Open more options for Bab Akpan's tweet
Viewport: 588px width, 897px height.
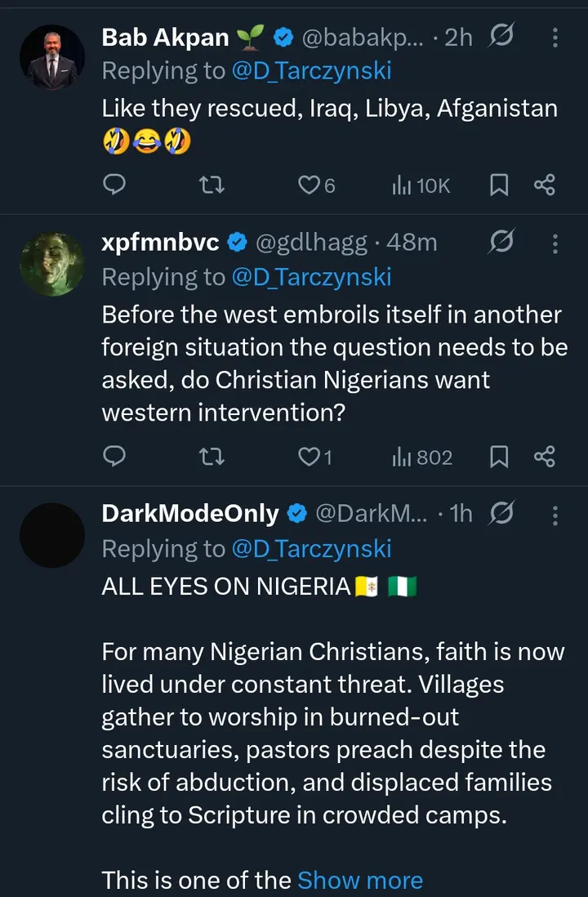[555, 37]
